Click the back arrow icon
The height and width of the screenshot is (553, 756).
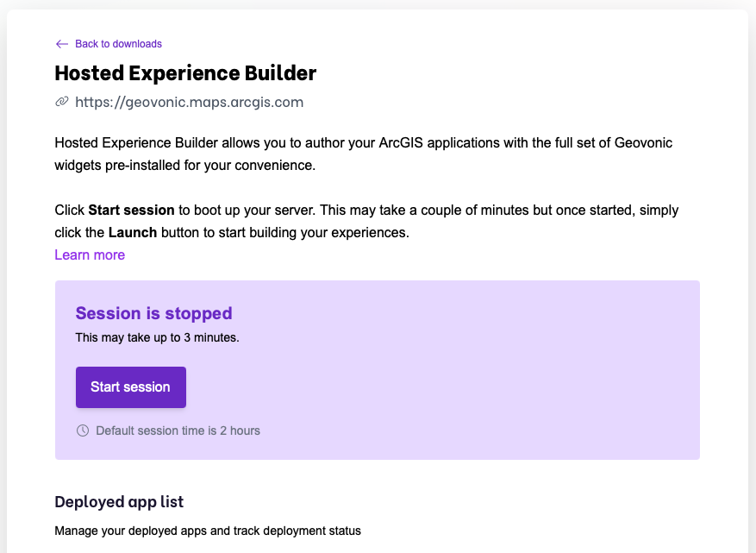62,44
